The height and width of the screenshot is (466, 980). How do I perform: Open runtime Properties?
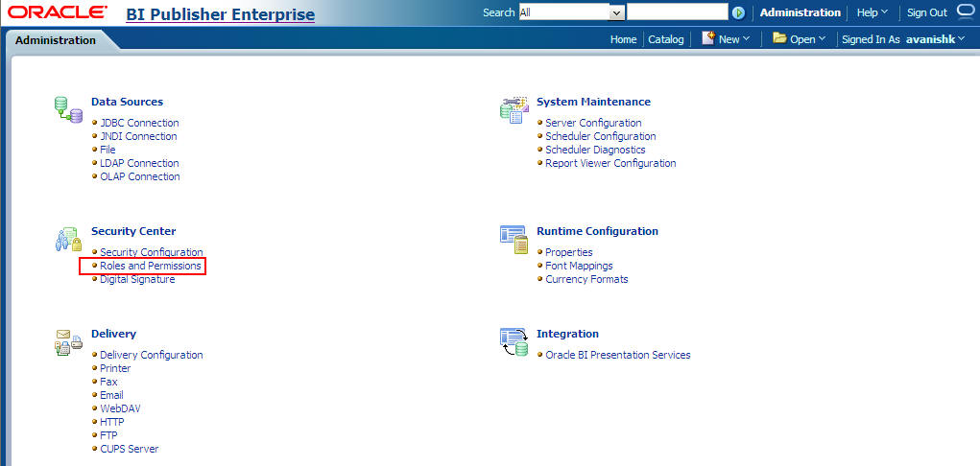coord(569,252)
